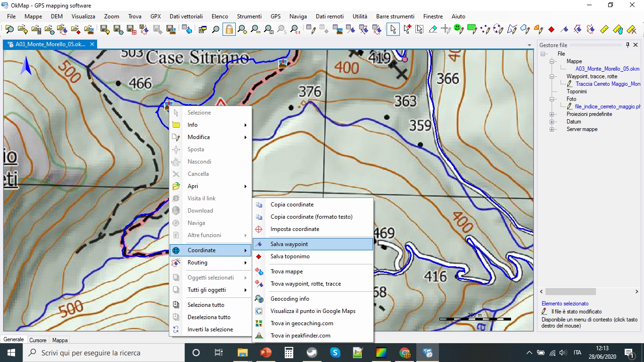This screenshot has height=362, width=644.
Task: Click the zoom out magnifier toolbar icon
Action: pyautogui.click(x=256, y=30)
